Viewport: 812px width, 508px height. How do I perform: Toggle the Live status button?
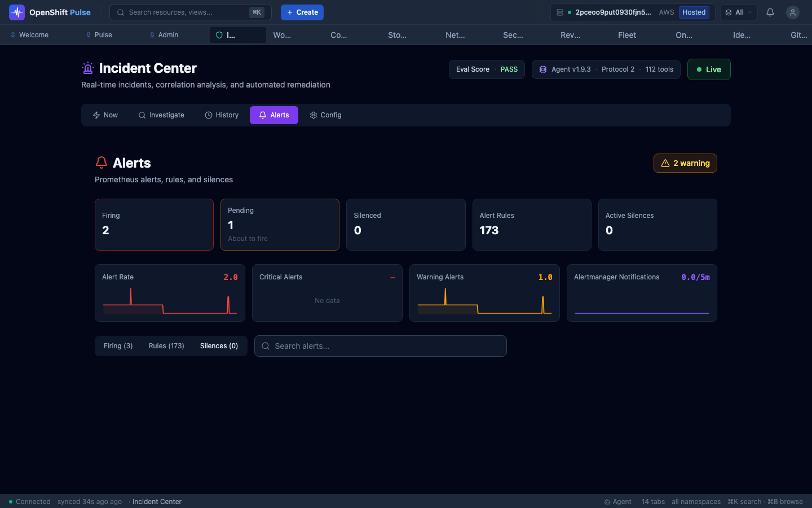point(709,69)
